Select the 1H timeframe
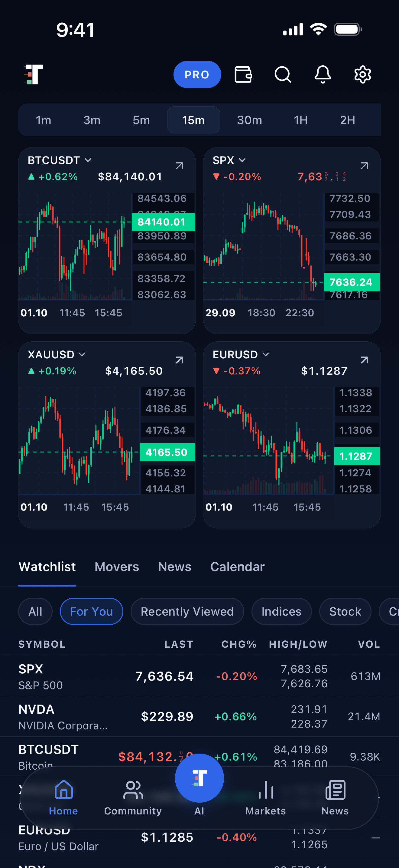Image resolution: width=399 pixels, height=868 pixels. click(301, 120)
